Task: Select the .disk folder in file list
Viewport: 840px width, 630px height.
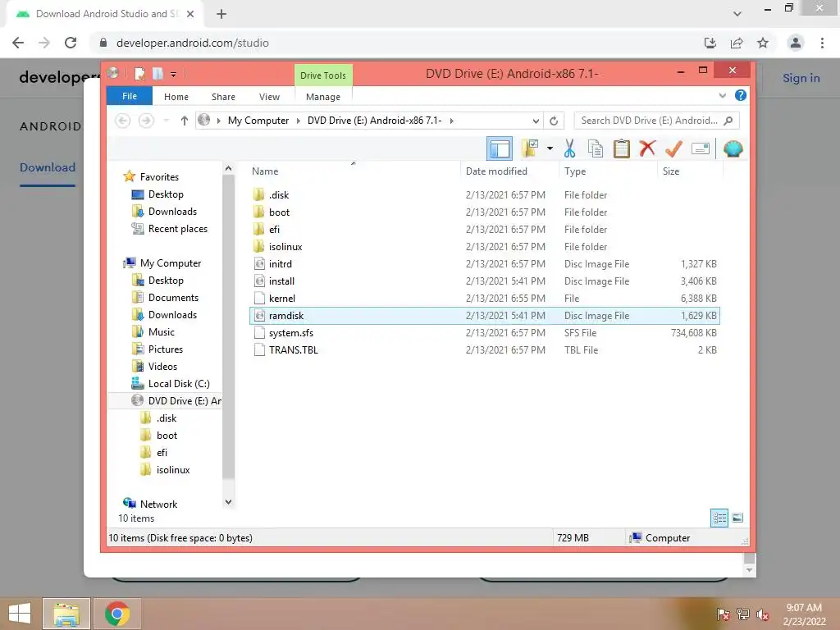Action: pos(485,195)
